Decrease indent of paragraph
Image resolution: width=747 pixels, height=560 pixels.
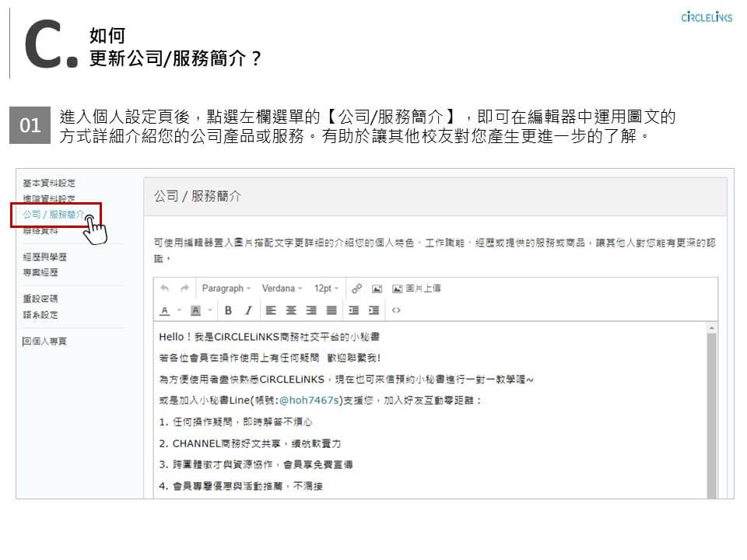pyautogui.click(x=353, y=310)
